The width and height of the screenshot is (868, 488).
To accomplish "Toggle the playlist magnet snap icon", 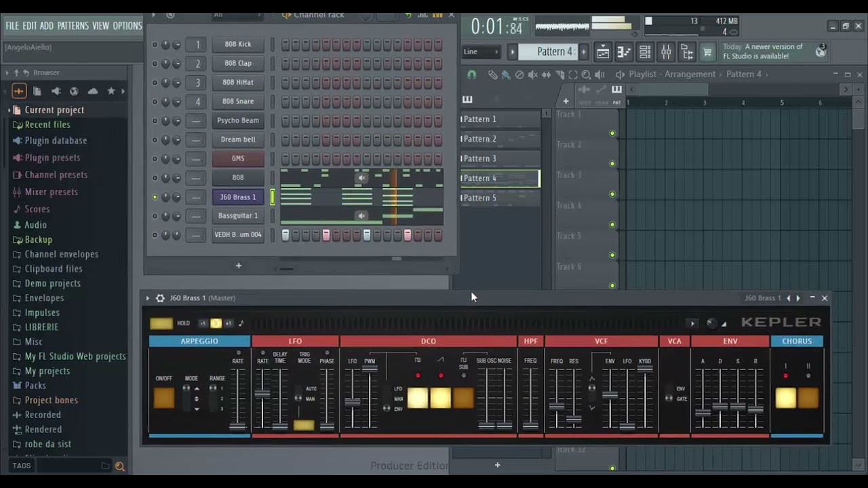I will [472, 75].
